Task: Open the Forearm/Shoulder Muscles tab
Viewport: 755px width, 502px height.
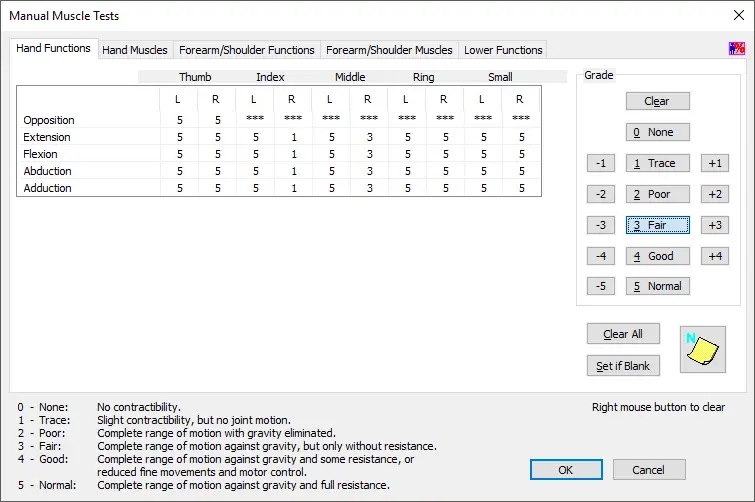Action: [x=389, y=50]
